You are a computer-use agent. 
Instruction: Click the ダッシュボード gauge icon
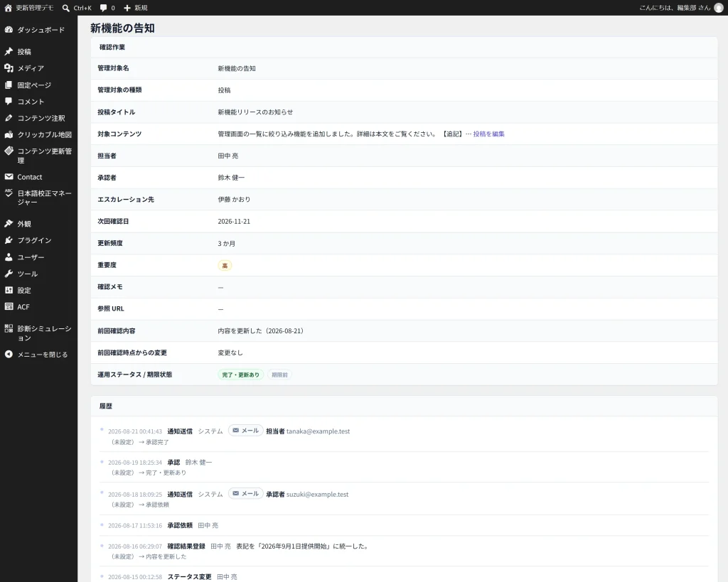(9, 30)
